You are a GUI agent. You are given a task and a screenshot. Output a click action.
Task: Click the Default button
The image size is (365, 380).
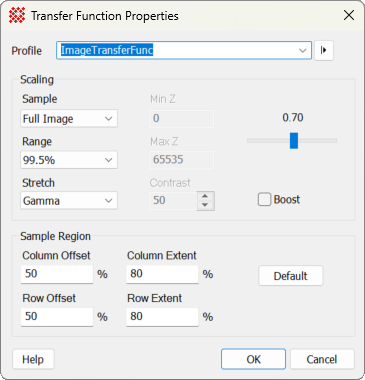point(291,276)
